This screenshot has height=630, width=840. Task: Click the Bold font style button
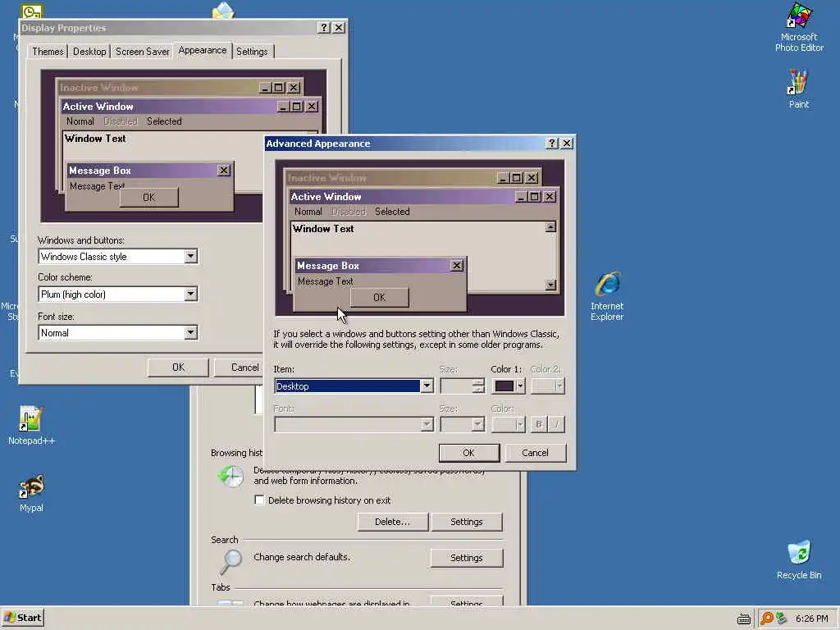538,424
